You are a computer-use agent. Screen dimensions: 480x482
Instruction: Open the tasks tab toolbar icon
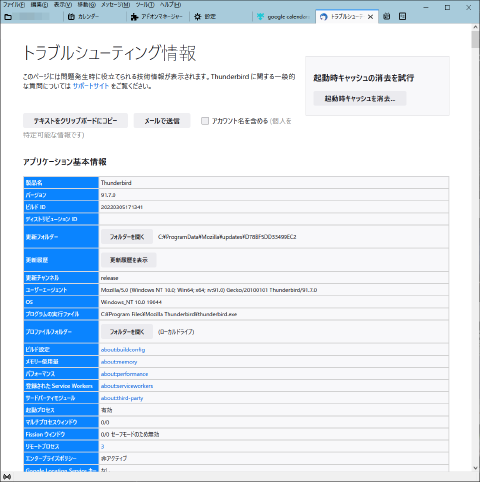click(402, 16)
